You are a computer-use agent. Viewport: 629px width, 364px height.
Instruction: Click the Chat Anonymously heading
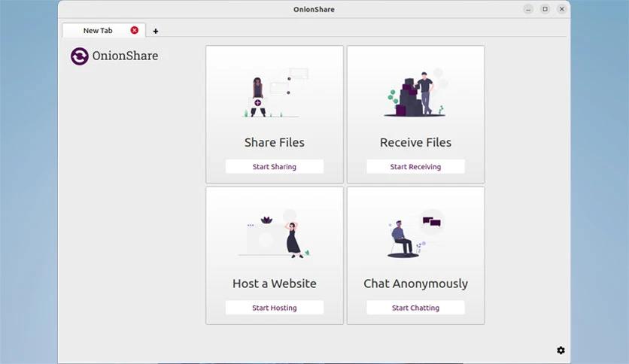415,284
